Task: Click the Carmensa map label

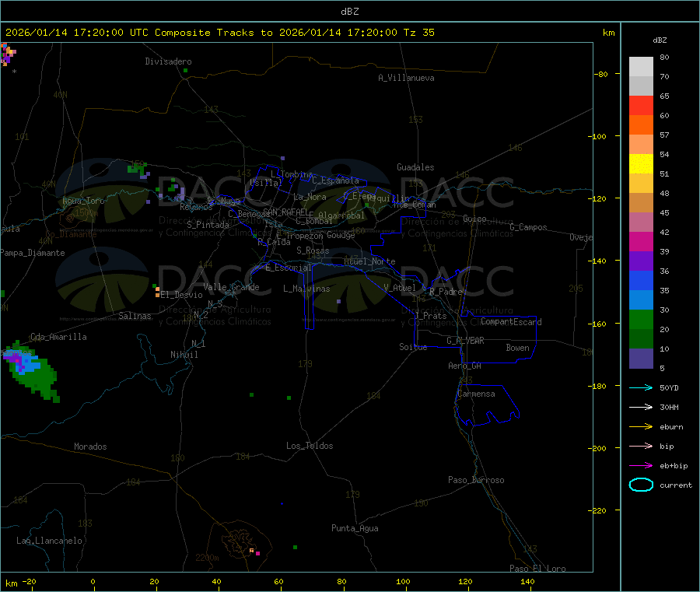Action: point(476,394)
